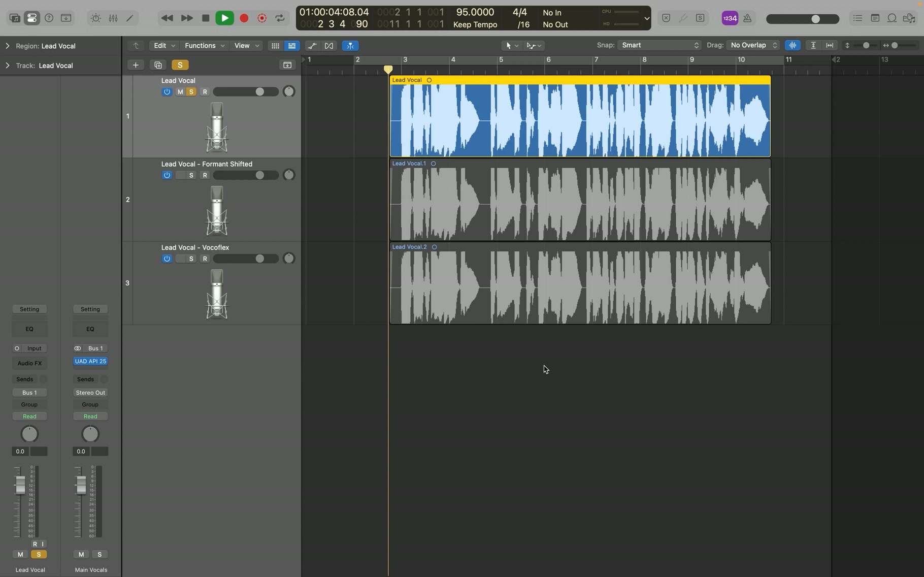Record-enable the Lead Vocal - Vocoflex track
Screen dimensions: 924x577
click(x=205, y=259)
